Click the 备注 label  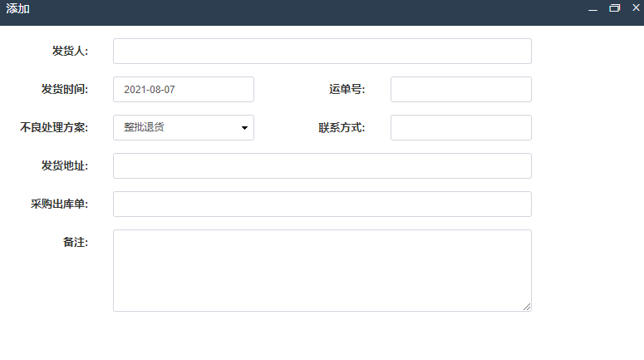75,242
